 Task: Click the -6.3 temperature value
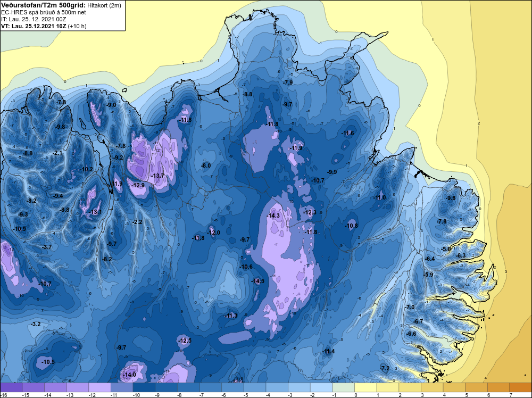click(461, 255)
